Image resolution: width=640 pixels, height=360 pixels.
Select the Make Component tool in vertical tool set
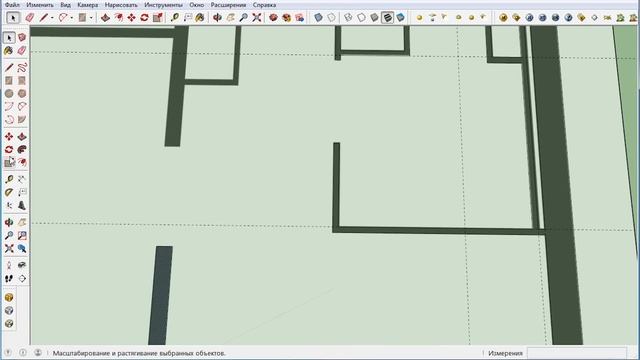pos(22,38)
